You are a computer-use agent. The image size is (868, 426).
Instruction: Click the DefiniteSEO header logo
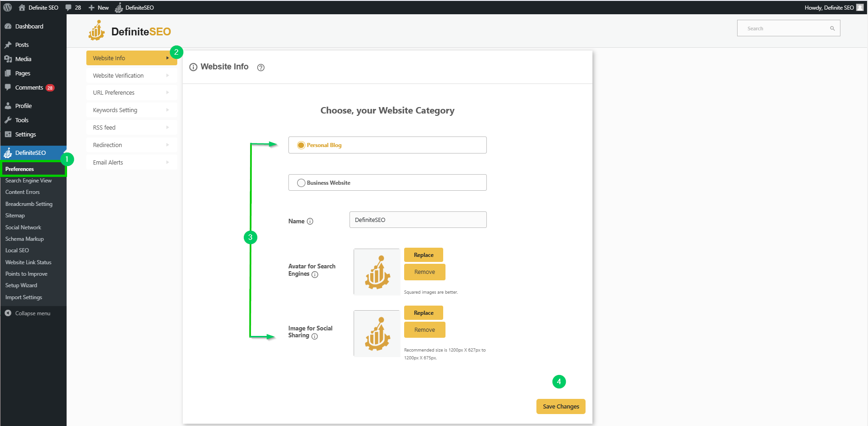[x=130, y=31]
